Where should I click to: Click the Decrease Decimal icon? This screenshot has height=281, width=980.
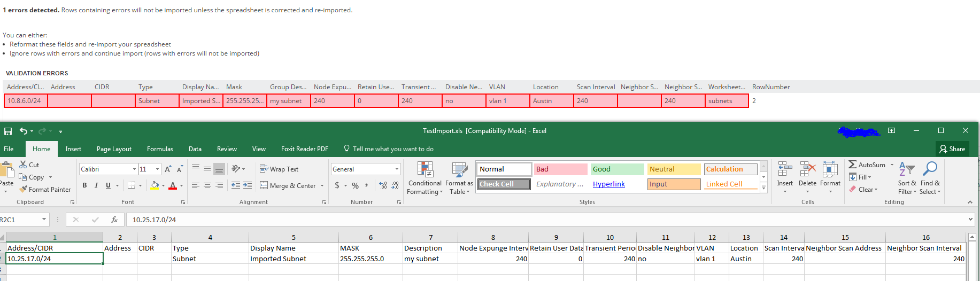click(395, 185)
